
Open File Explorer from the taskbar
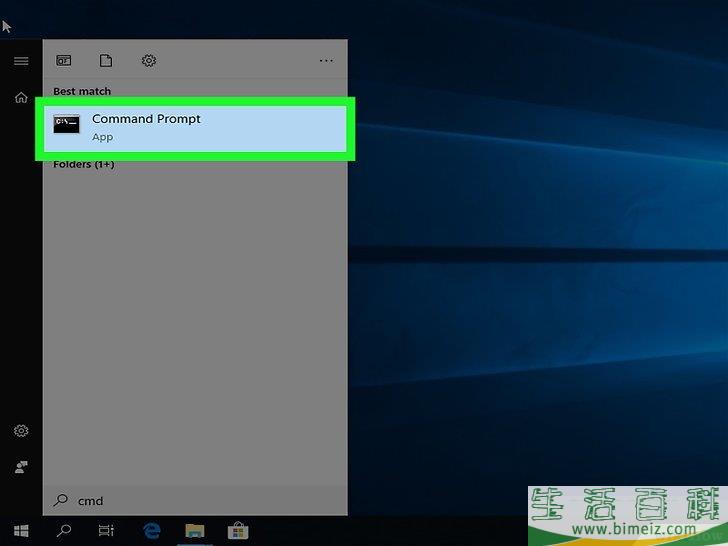coord(195,530)
